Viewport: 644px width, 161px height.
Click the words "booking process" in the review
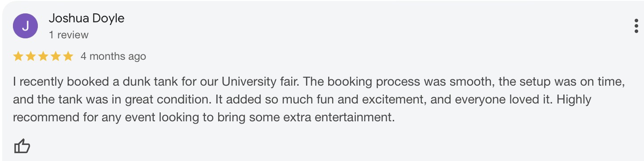364,83
